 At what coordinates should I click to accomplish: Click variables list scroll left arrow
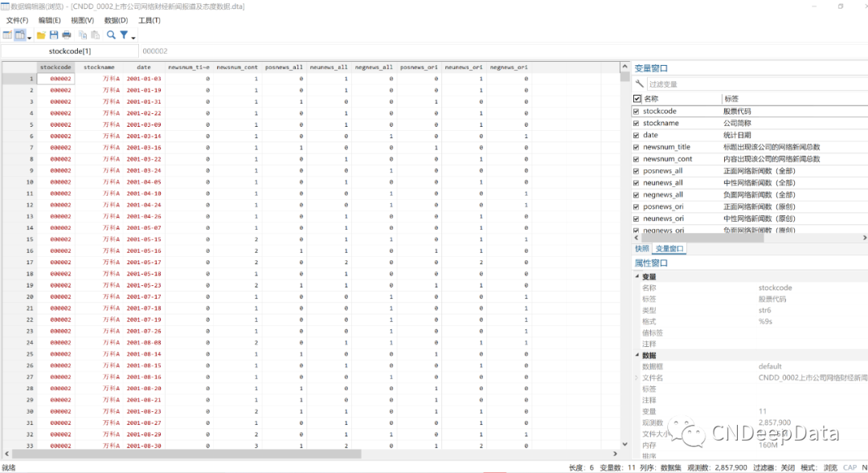point(636,238)
